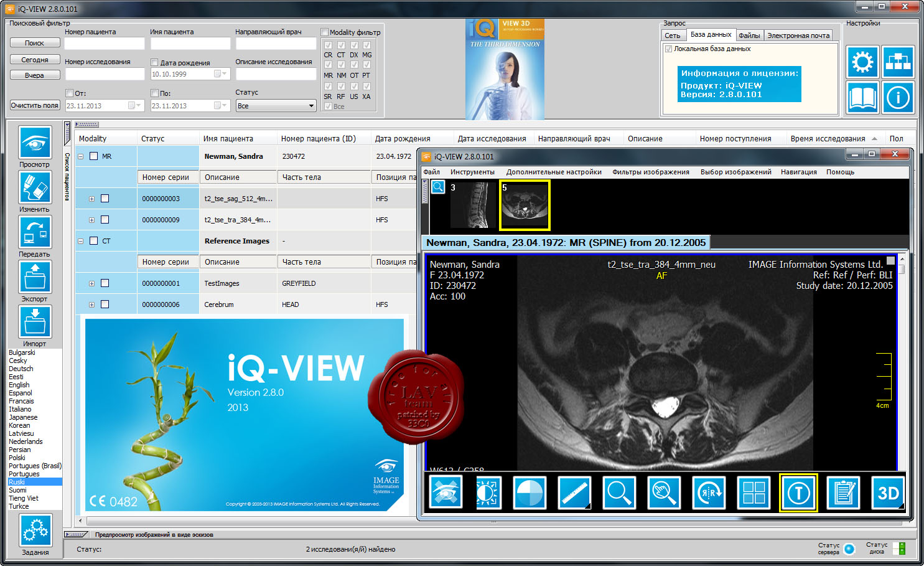
Task: Toggle the text overlay T tool
Action: click(798, 493)
